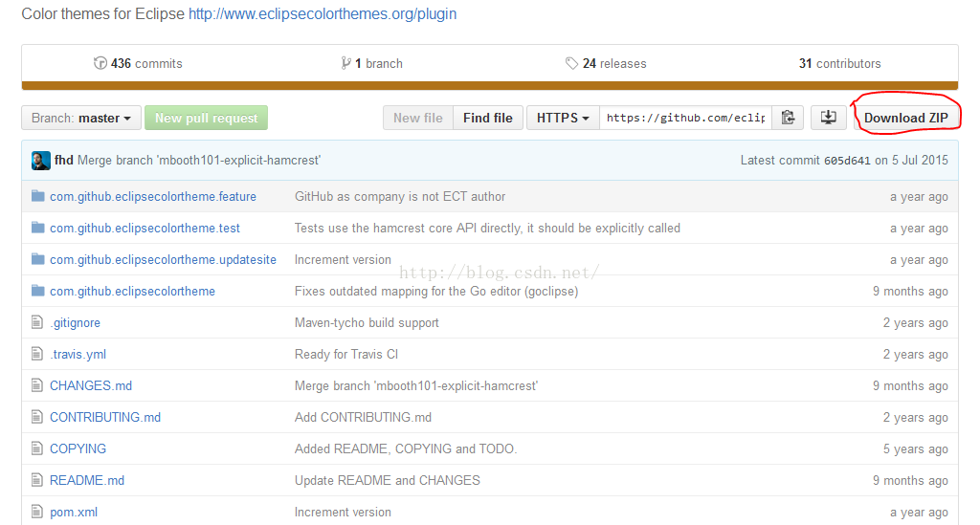Open 'Increment version' commit in updatesite row
The width and height of the screenshot is (980, 525).
344,260
